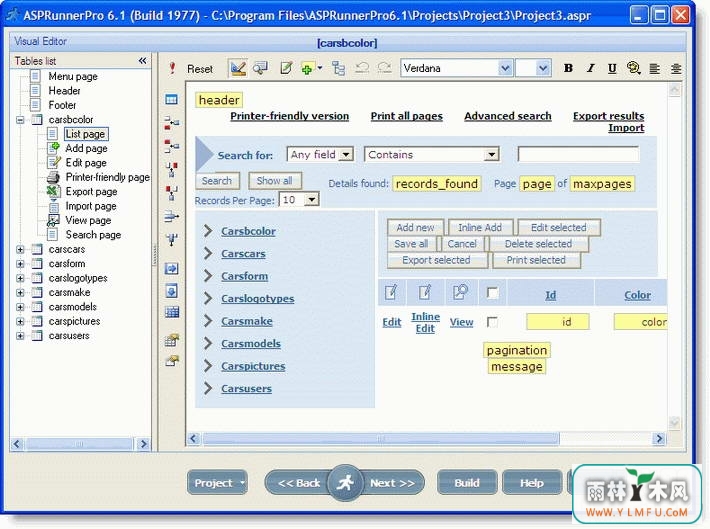Toggle the design mode pencil icon

tap(238, 68)
